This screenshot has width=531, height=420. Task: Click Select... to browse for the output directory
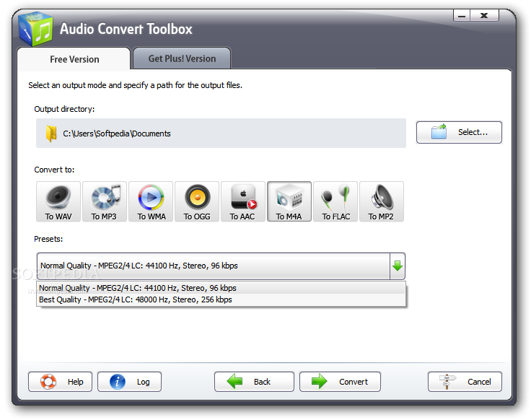click(459, 132)
